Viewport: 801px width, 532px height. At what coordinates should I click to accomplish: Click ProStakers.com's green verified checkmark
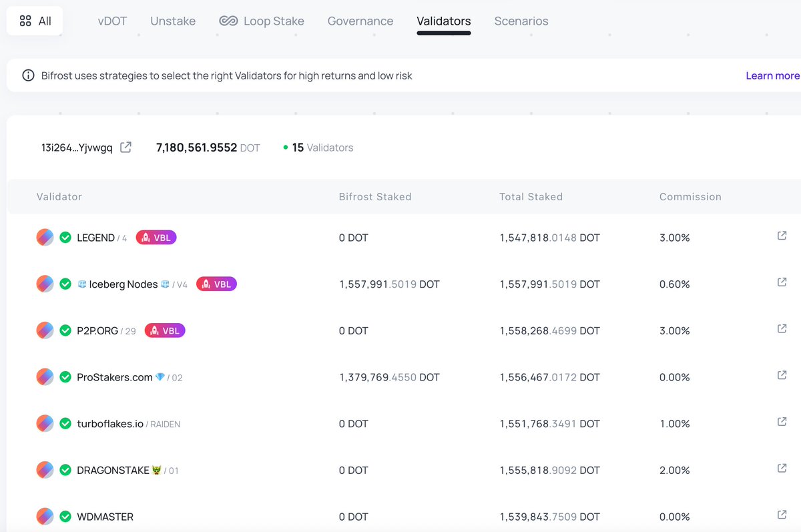click(65, 377)
